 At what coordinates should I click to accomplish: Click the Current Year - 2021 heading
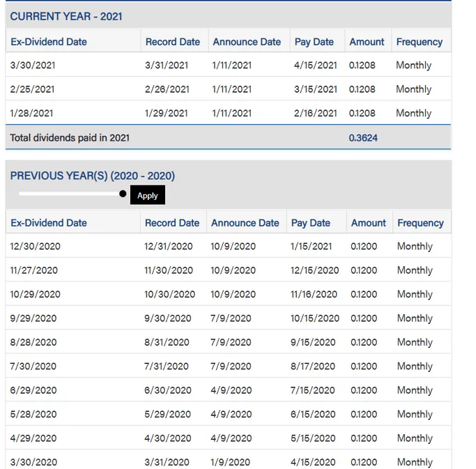point(66,17)
